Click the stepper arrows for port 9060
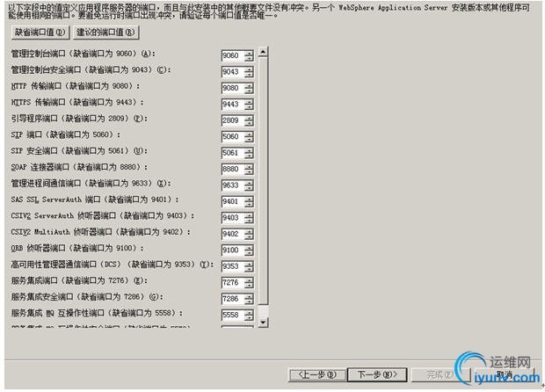545x392 pixels. coord(249,55)
